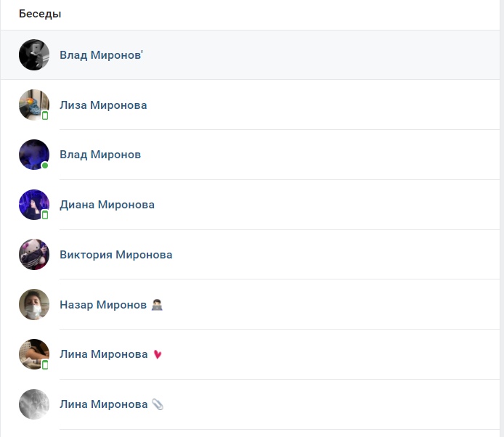Click Лиза Миронова's avatar photo
The height and width of the screenshot is (437, 504).
34,105
